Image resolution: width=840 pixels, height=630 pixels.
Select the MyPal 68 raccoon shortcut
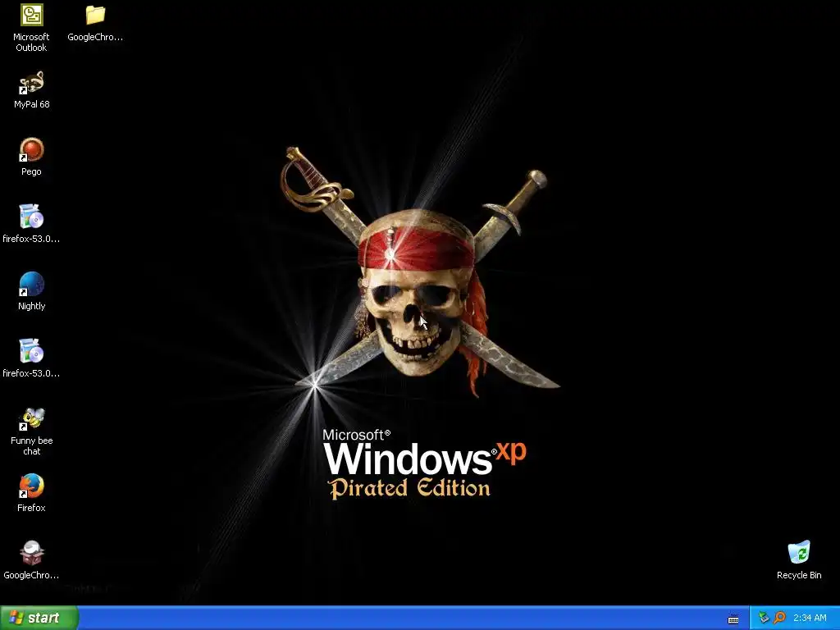32,83
